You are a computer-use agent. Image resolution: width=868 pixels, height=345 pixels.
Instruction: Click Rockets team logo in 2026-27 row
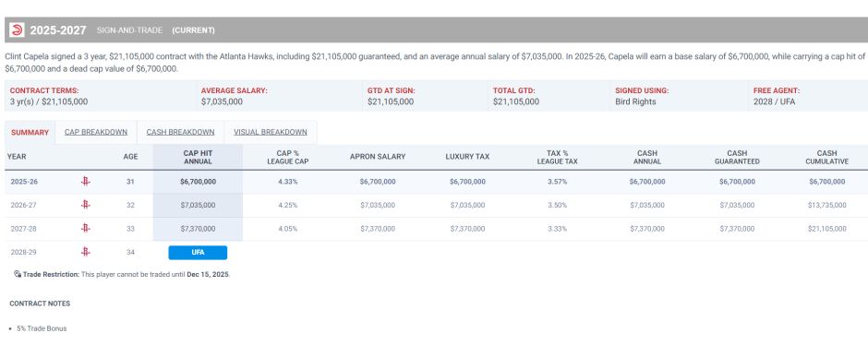click(85, 205)
